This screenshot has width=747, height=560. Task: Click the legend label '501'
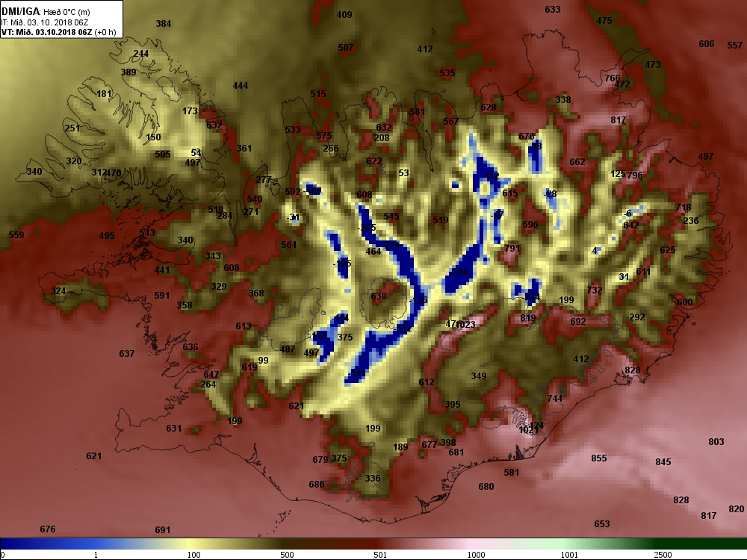tap(380, 555)
